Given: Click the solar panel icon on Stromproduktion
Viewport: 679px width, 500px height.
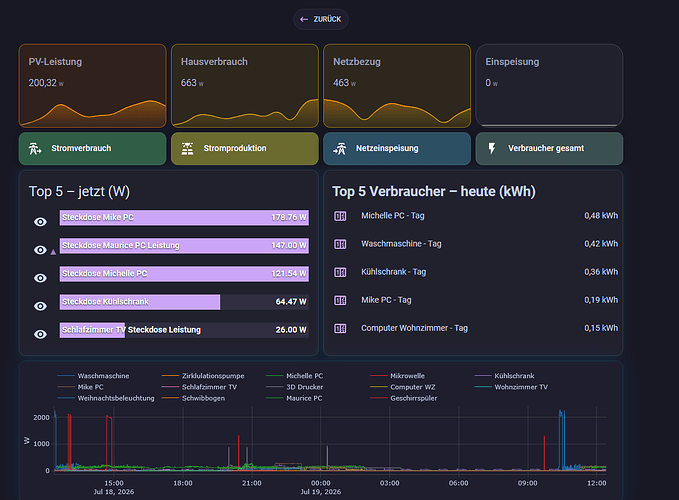Looking at the screenshot, I should click(x=187, y=148).
